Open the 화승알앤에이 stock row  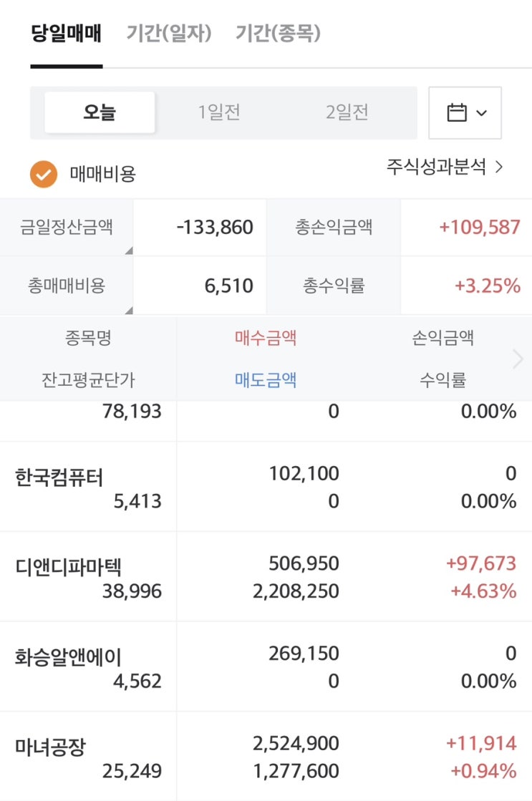[x=68, y=657]
